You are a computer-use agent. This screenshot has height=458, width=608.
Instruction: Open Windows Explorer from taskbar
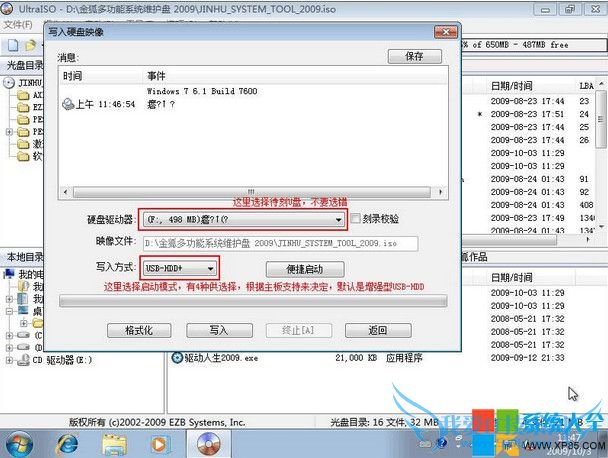click(114, 444)
